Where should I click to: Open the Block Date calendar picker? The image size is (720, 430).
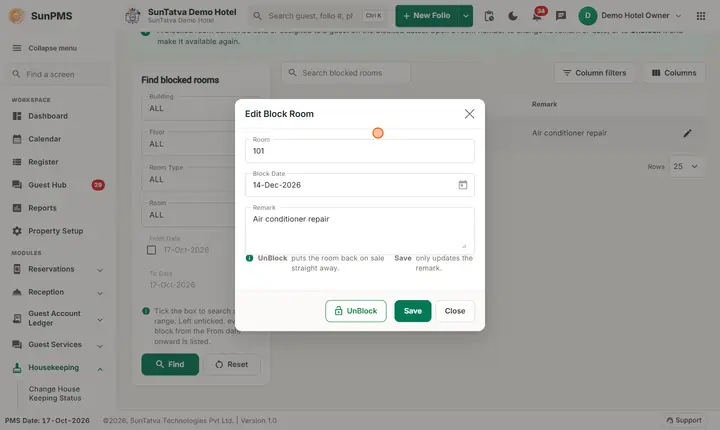coord(462,185)
